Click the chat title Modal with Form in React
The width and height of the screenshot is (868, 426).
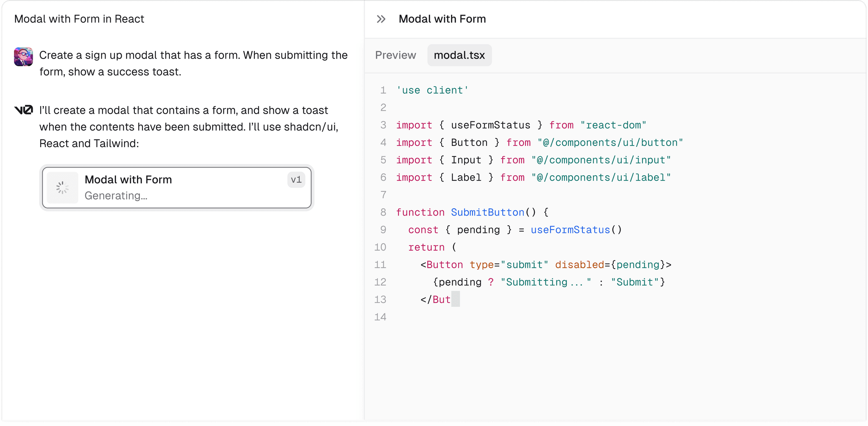[x=79, y=19]
